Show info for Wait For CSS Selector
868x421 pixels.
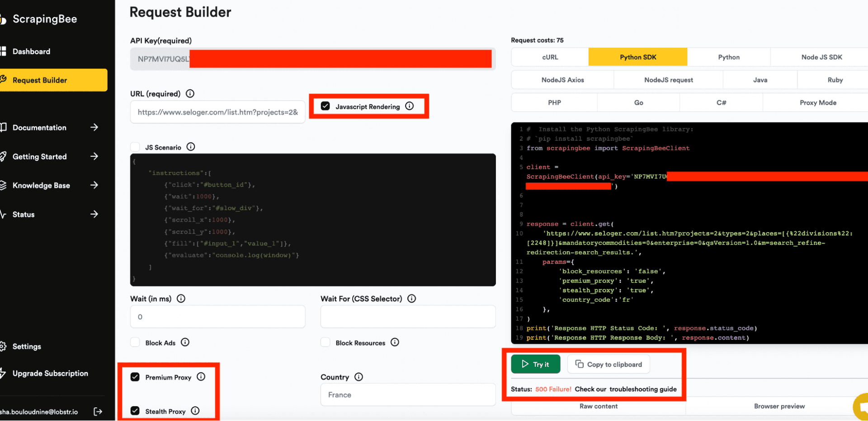411,299
